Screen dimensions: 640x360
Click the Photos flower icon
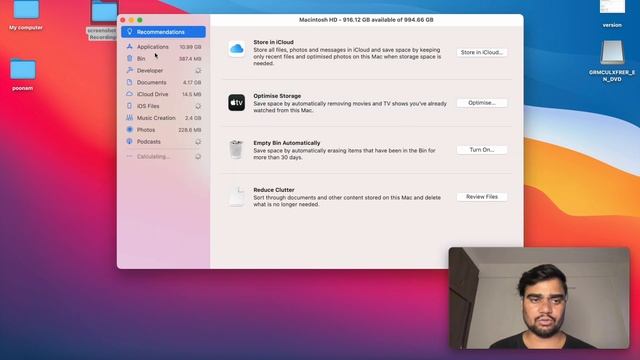129,129
